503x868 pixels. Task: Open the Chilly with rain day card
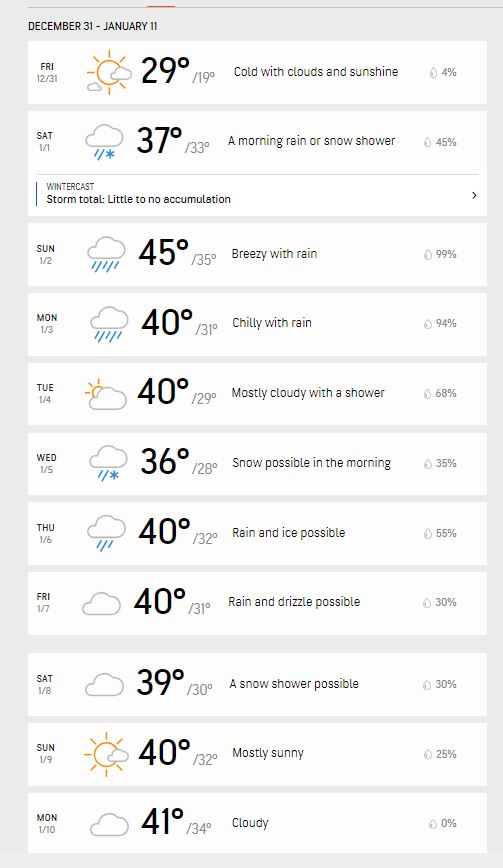[x=257, y=324]
